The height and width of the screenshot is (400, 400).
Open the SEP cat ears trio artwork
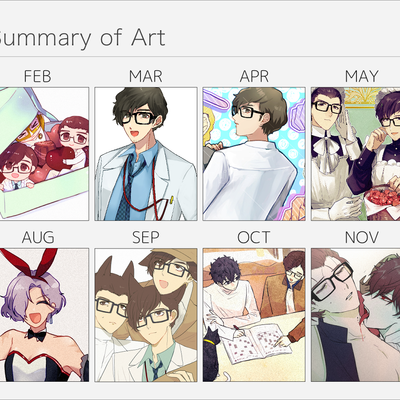click(x=146, y=315)
